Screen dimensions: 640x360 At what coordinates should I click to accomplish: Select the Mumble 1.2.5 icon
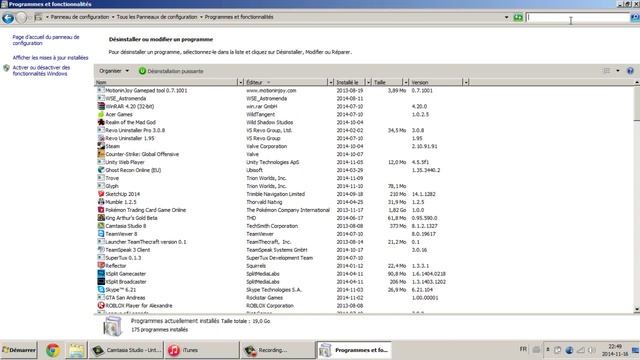(x=101, y=202)
